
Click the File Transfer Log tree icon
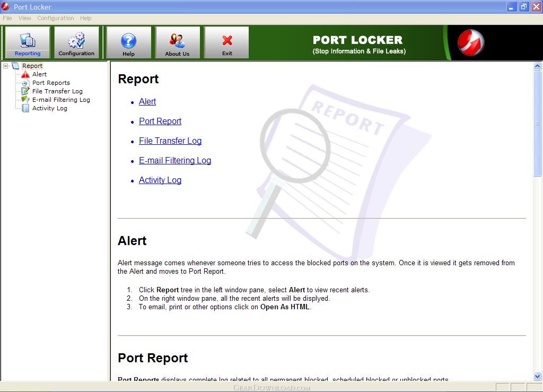click(25, 91)
